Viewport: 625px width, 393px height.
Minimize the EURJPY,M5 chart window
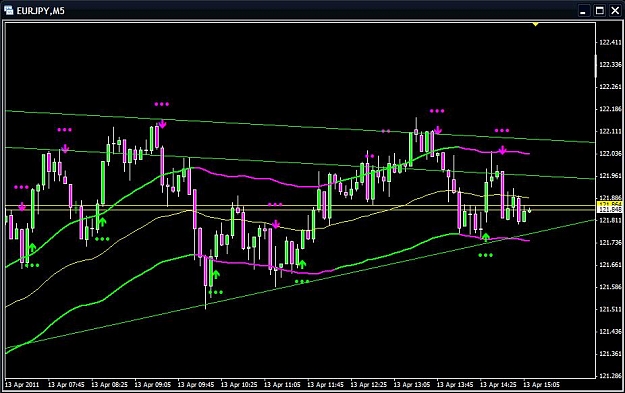click(583, 11)
